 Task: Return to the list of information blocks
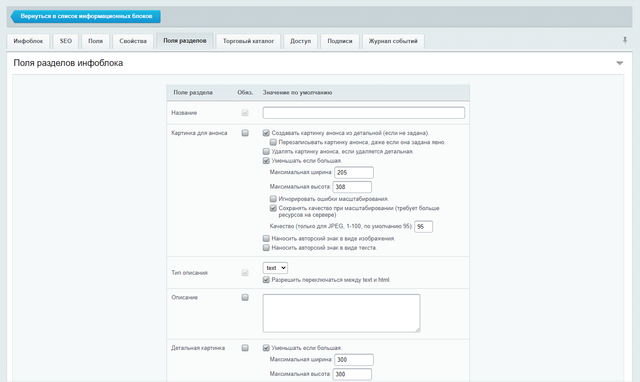[86, 16]
